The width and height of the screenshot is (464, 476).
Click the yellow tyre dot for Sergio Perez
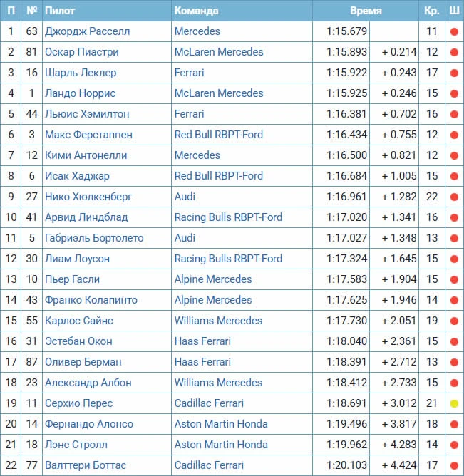click(454, 403)
